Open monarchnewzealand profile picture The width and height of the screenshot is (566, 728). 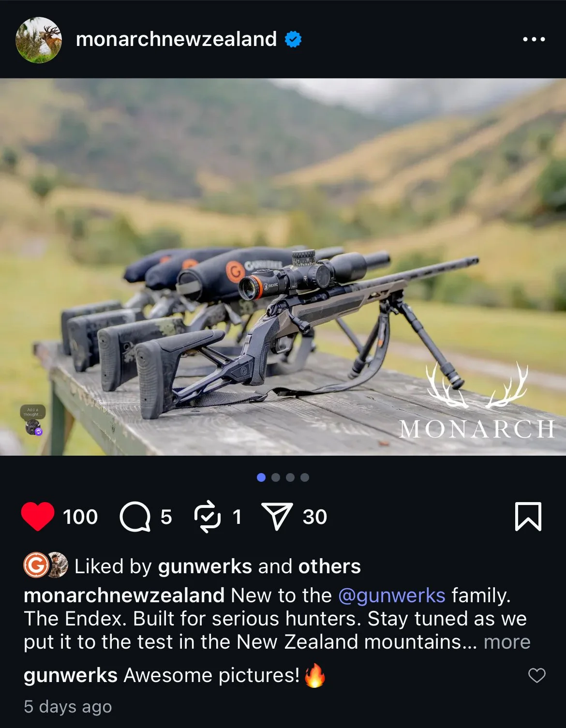coord(39,40)
